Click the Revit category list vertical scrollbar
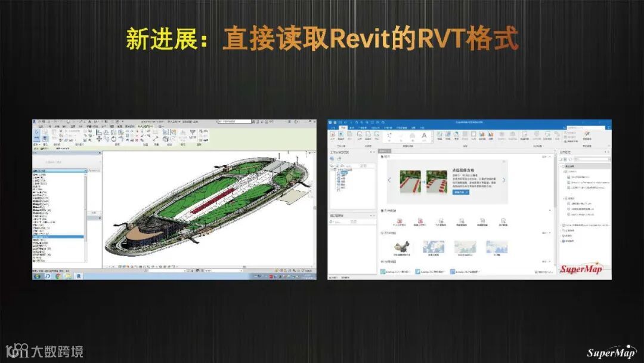644x363 pixels. [x=85, y=217]
